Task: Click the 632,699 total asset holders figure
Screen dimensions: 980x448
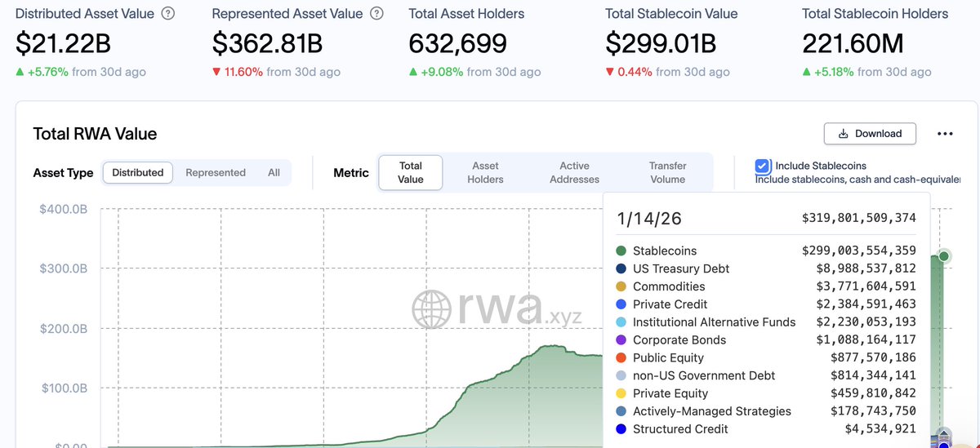Action: point(458,44)
